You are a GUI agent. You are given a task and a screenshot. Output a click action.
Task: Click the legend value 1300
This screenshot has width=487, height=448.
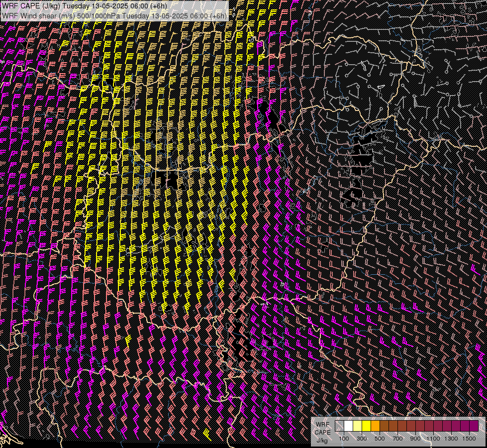tap(451, 439)
